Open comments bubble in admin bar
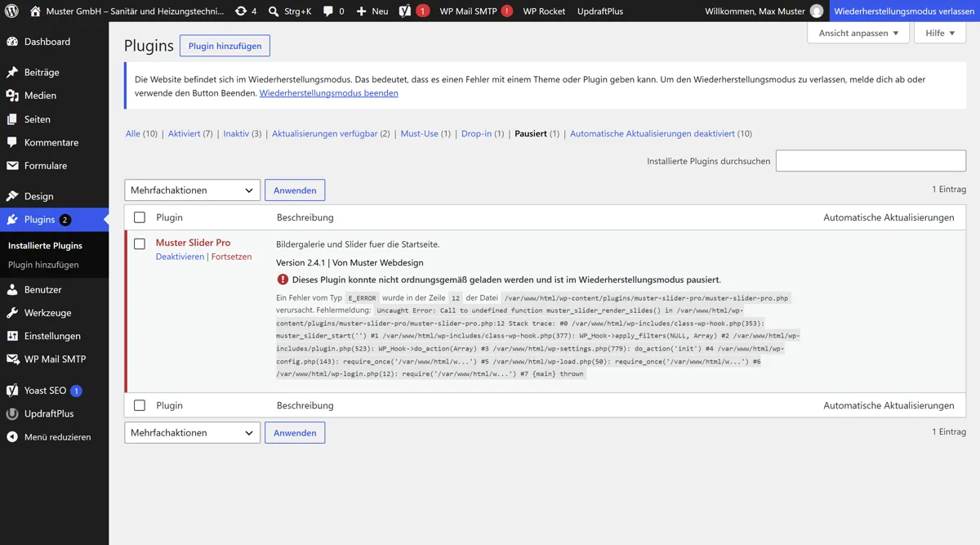 click(x=333, y=11)
